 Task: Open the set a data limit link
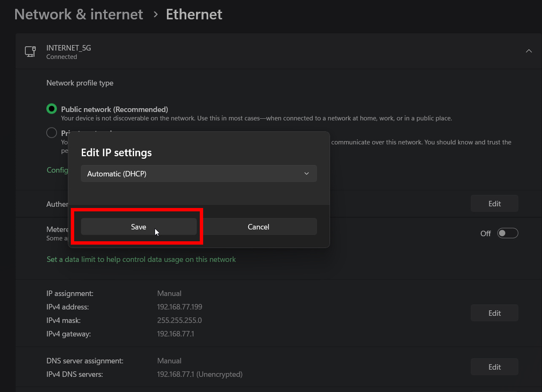coord(141,259)
